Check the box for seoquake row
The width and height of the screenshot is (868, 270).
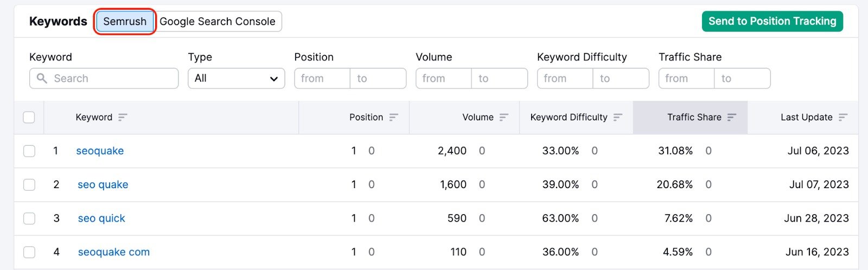(29, 151)
